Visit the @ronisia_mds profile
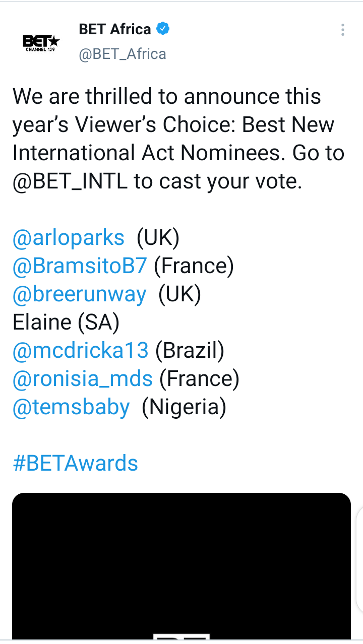The width and height of the screenshot is (363, 644). click(83, 378)
